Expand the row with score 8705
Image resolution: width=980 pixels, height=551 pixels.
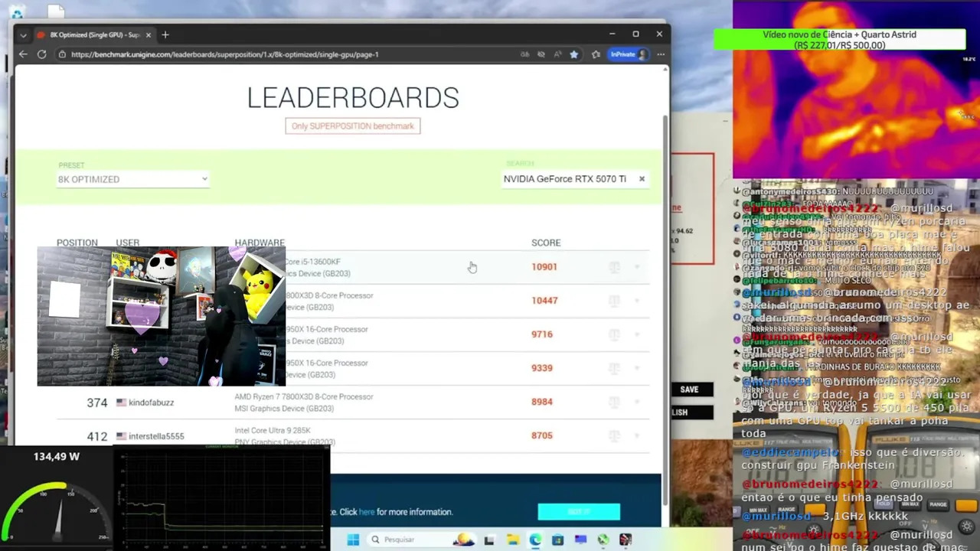tap(637, 435)
